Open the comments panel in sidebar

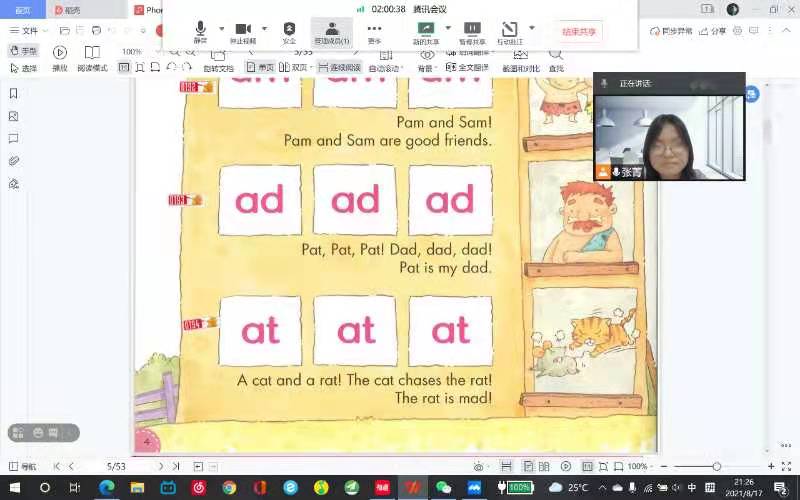tap(14, 138)
